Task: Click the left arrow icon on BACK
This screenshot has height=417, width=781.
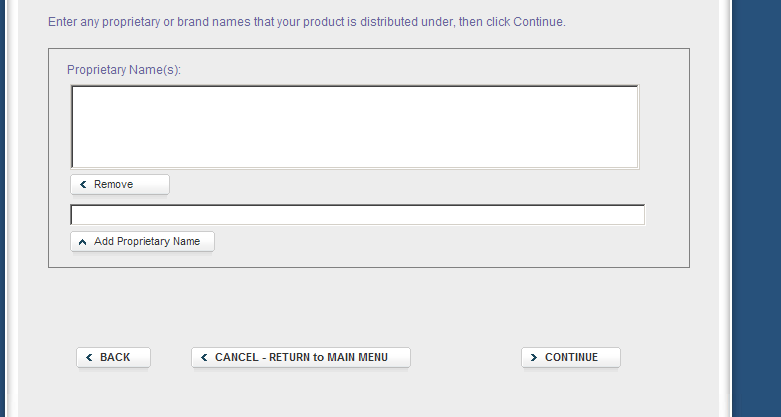Action: coord(90,358)
